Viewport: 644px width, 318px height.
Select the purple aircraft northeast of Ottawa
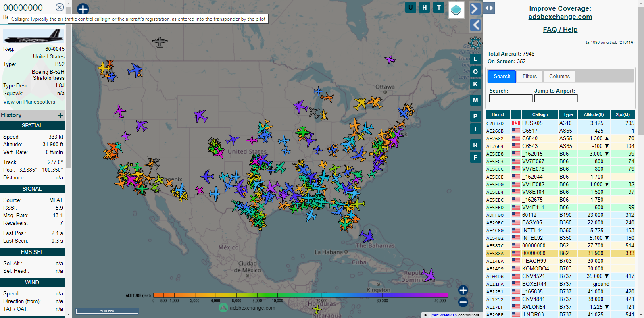coord(390,60)
